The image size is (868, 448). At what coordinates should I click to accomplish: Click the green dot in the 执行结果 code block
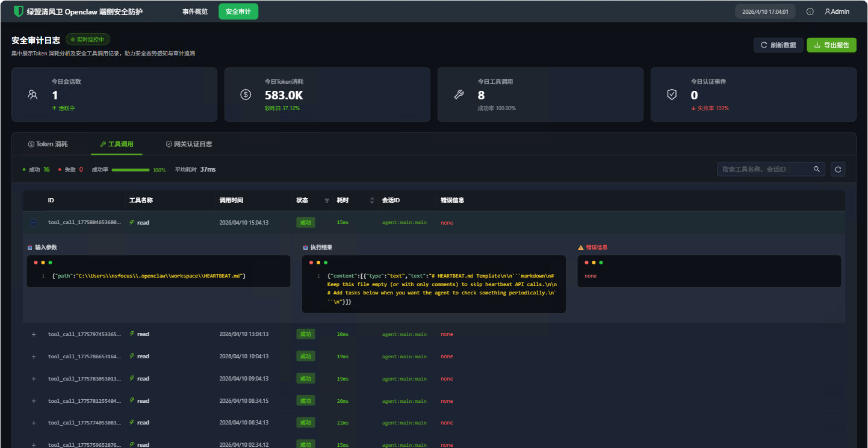[326, 263]
